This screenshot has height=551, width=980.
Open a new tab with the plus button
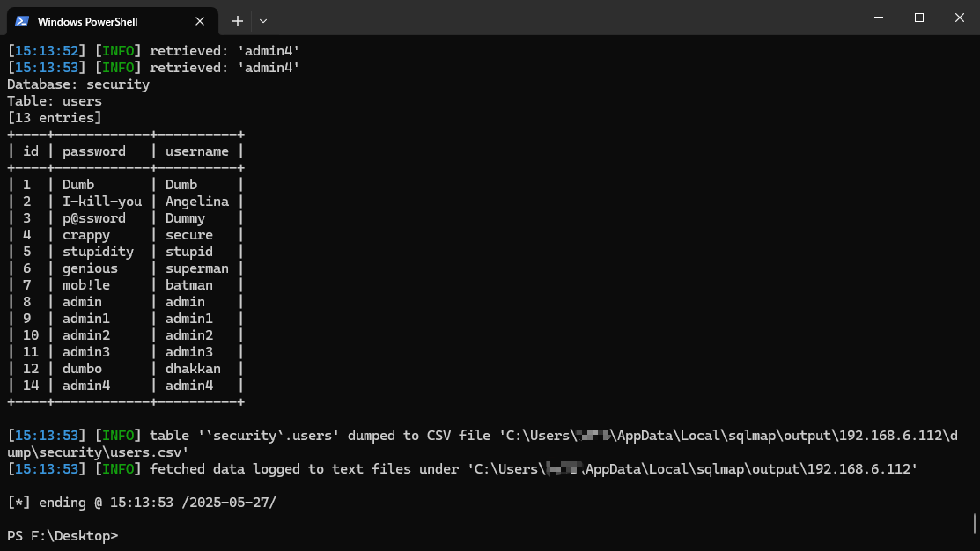(238, 21)
